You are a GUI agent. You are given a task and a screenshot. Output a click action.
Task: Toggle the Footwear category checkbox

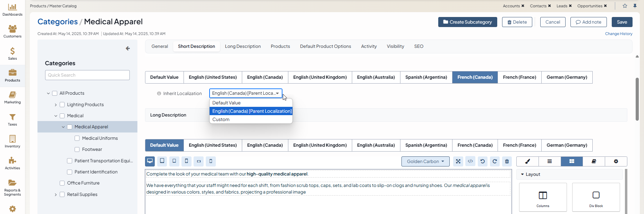pos(77,149)
